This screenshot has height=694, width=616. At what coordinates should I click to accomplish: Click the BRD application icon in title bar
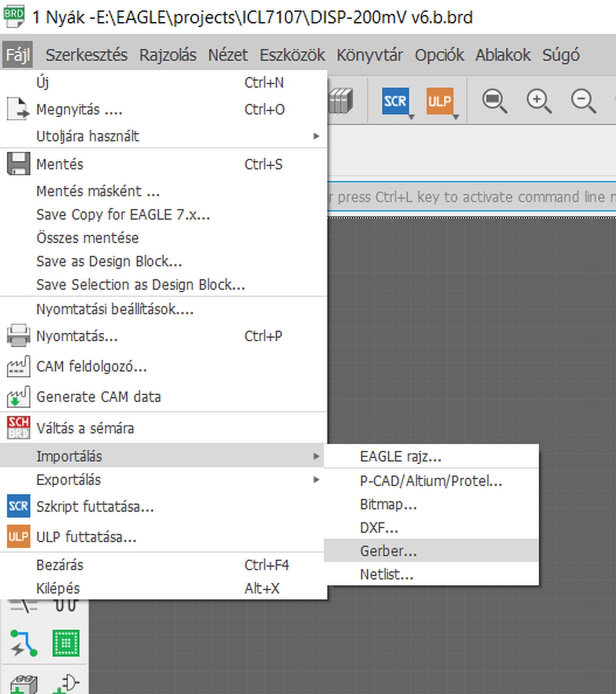(x=13, y=16)
